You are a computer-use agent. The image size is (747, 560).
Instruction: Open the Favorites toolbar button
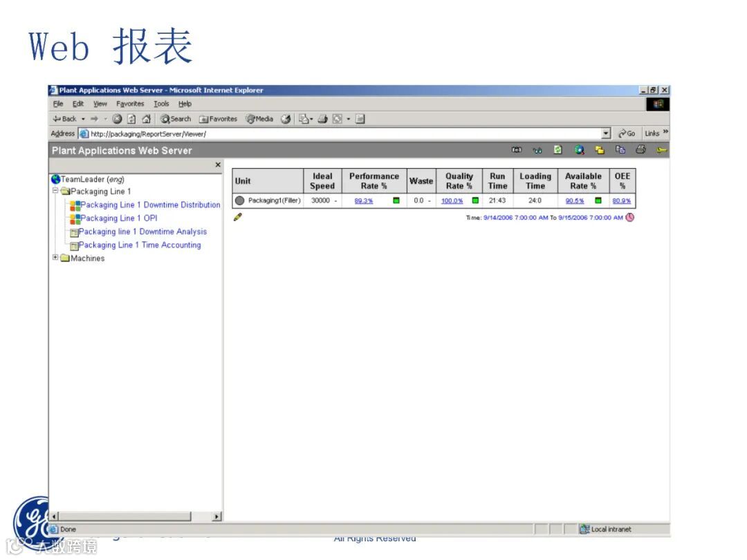[x=218, y=119]
